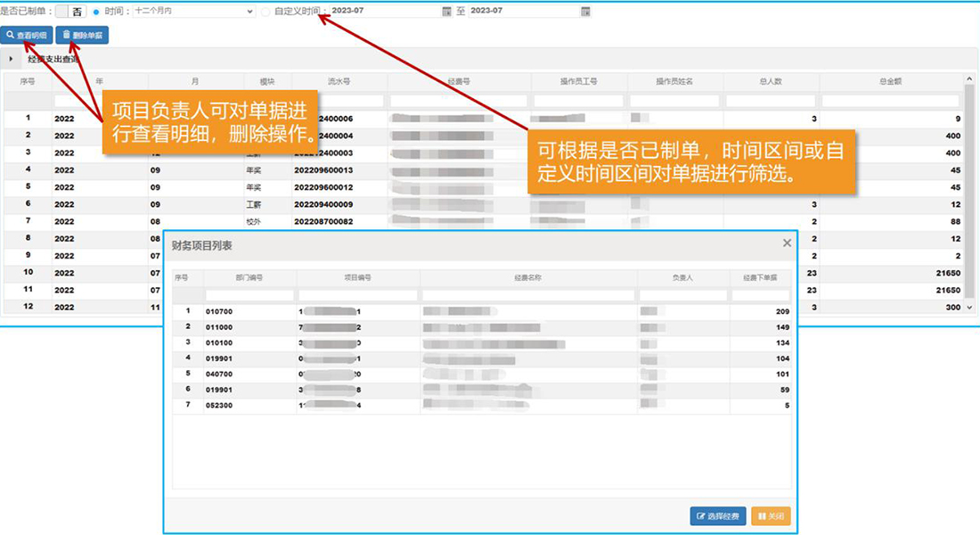
Task: Open the 十二个月内 time range dropdown
Action: 193,12
